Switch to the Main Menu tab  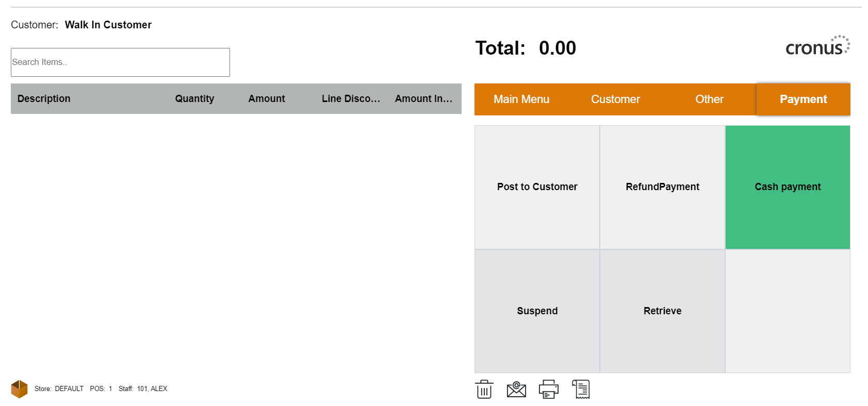521,99
